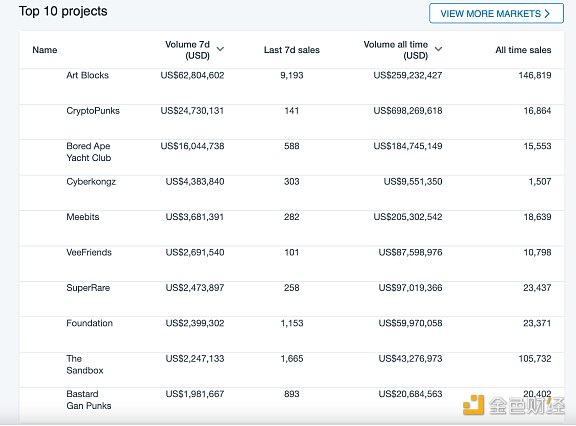The width and height of the screenshot is (576, 426).
Task: Select CryptoPunks 7d volume US$24,730,131
Action: [x=192, y=111]
